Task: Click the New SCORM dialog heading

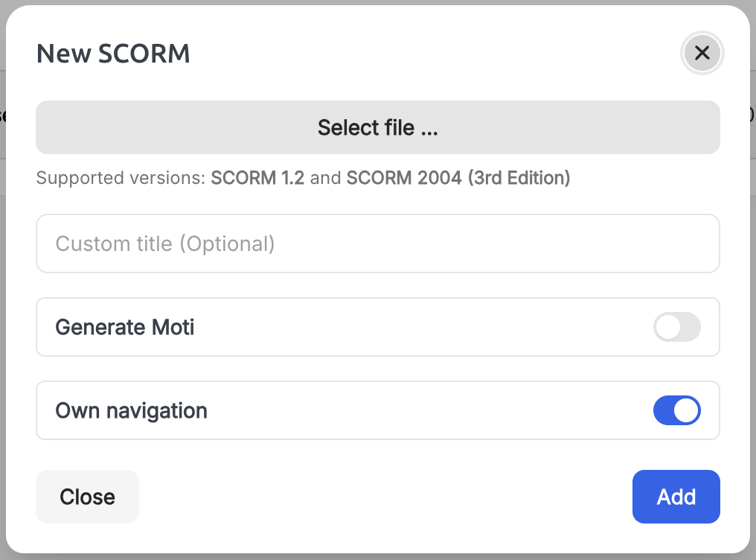Action: pyautogui.click(x=113, y=53)
